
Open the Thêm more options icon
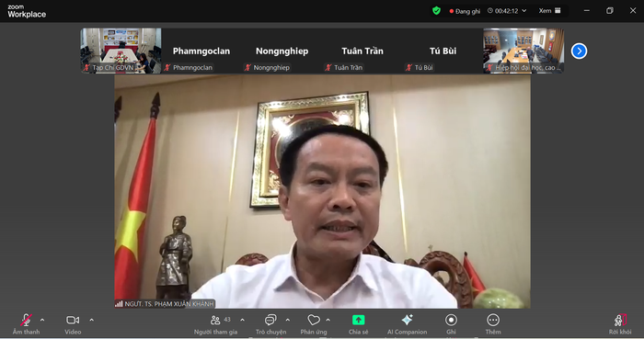[x=493, y=320]
